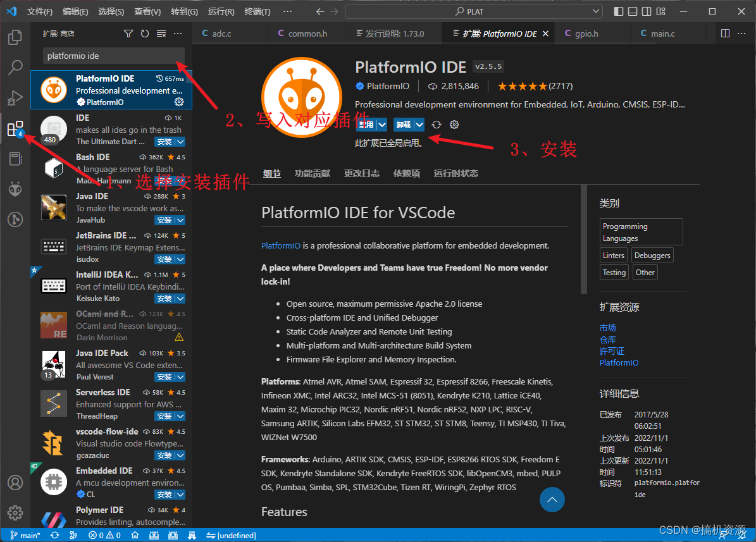The image size is (756, 542).
Task: Click main* branch indicator in status bar
Action: (25, 534)
